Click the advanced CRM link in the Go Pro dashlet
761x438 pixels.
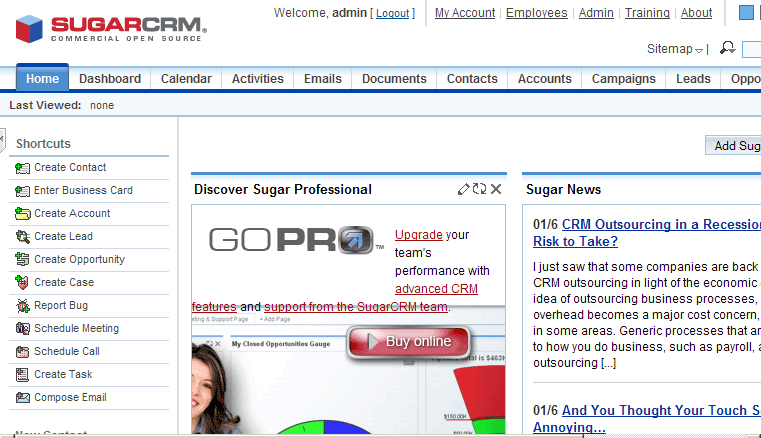click(x=436, y=288)
